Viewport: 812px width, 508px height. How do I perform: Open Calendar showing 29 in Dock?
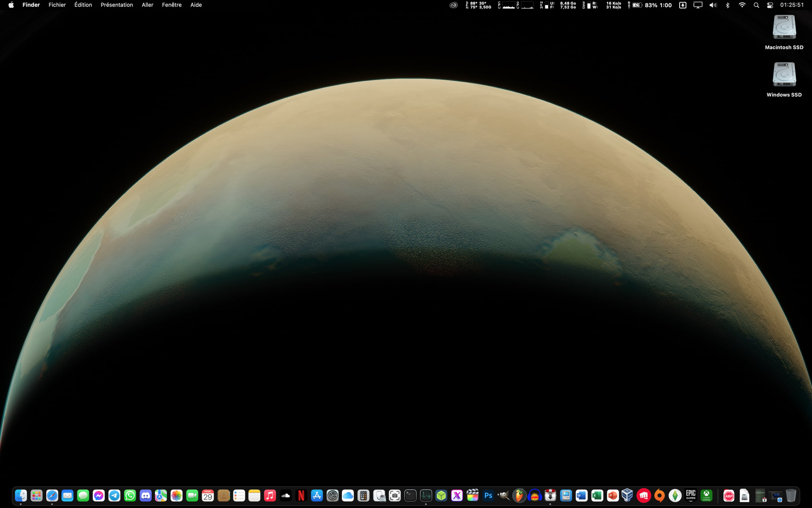tap(208, 495)
